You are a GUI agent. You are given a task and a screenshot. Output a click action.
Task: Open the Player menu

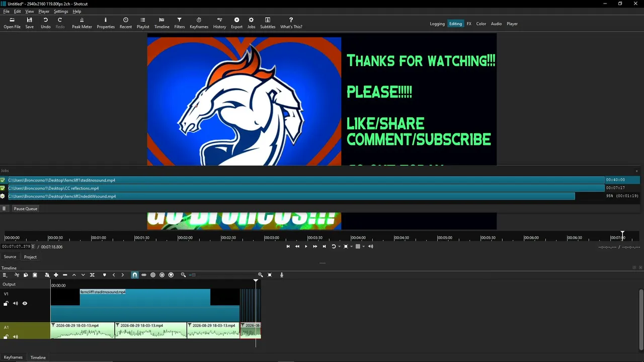tap(44, 11)
